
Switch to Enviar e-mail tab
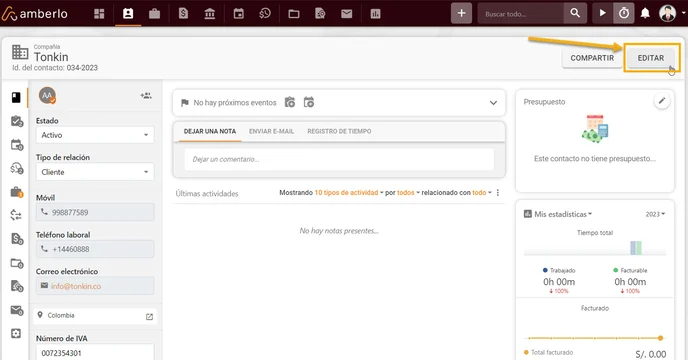point(272,131)
